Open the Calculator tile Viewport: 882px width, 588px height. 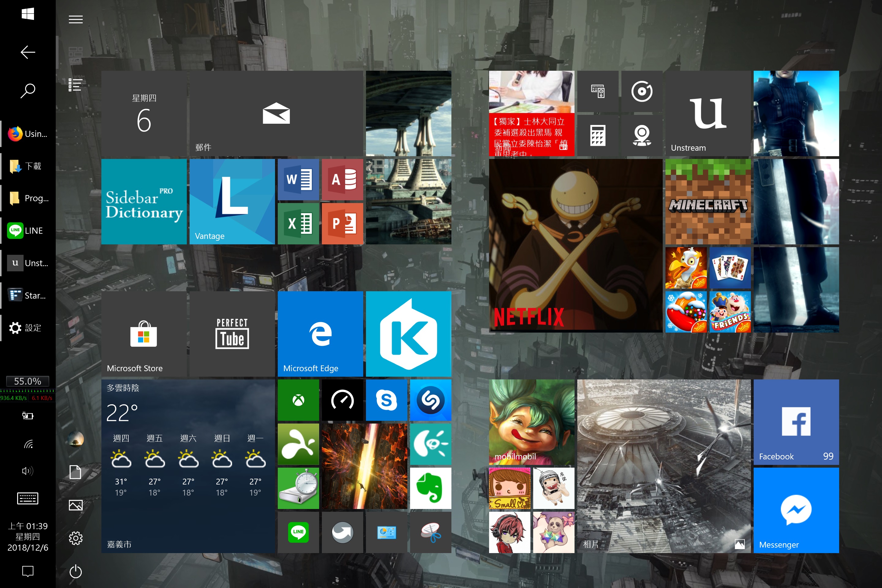(598, 135)
